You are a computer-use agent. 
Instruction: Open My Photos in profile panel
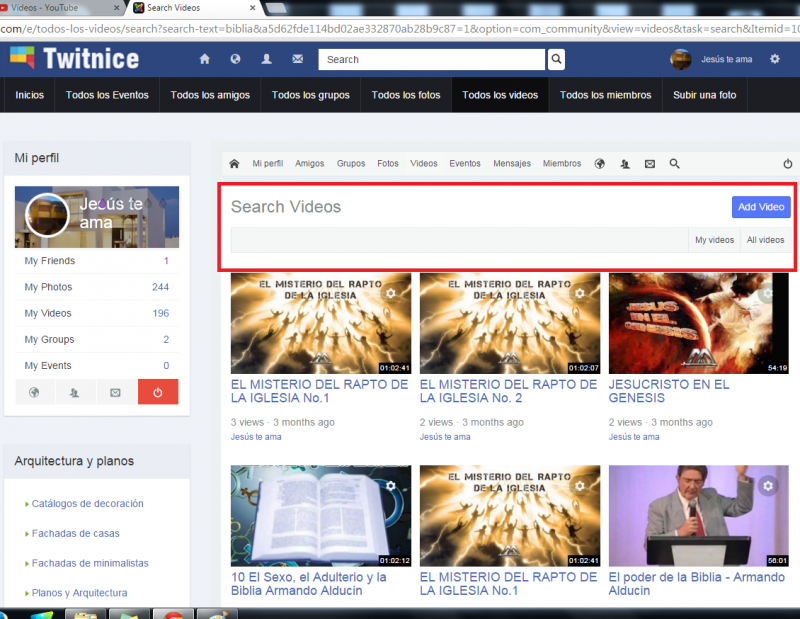point(97,287)
